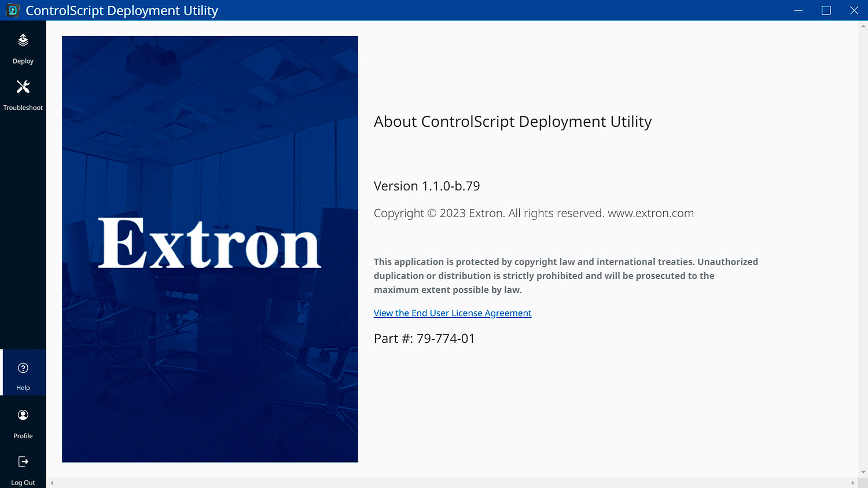Click the copyright law protection paragraph
868x488 pixels.
[566, 276]
